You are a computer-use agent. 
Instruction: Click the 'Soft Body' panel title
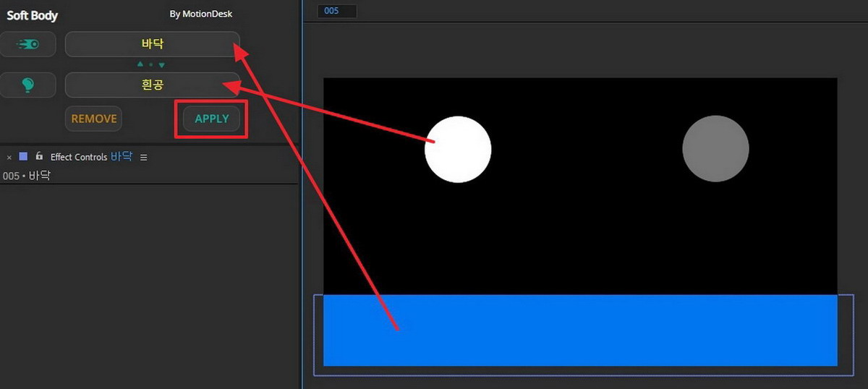(x=33, y=15)
